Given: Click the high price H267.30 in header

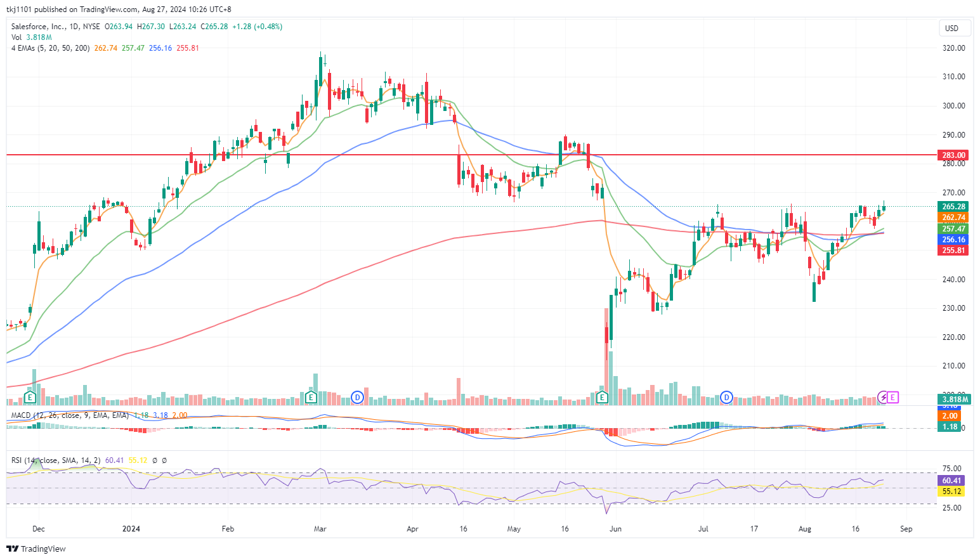Looking at the screenshot, I should point(151,27).
